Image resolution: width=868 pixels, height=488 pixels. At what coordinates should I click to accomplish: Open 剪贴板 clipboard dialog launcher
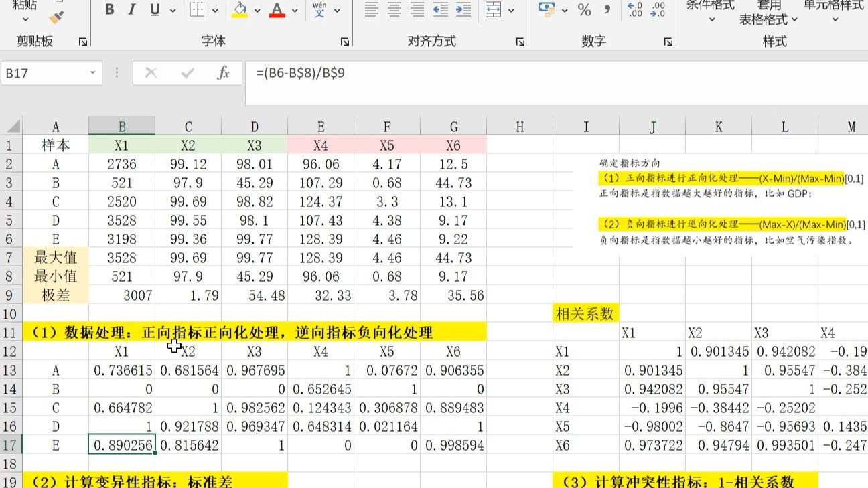[x=83, y=42]
